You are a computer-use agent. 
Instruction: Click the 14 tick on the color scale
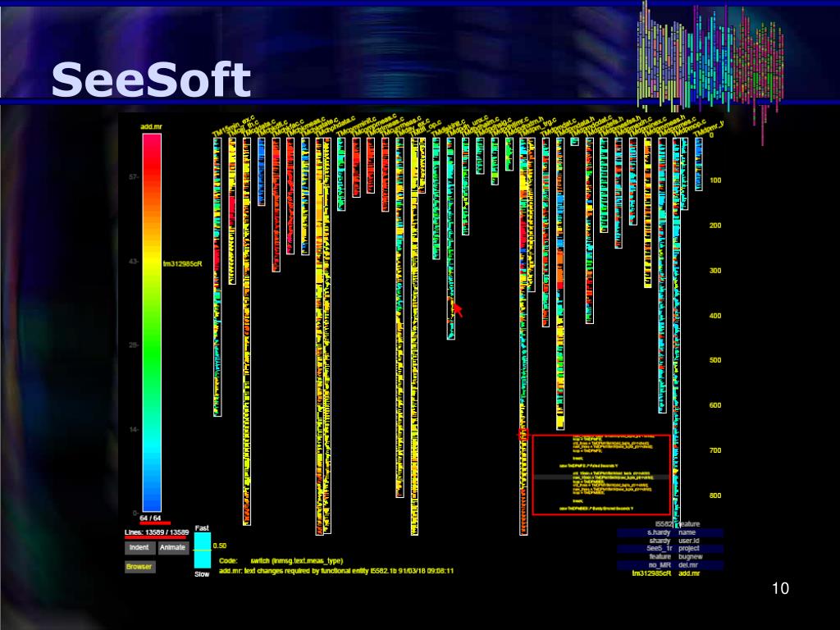(x=134, y=430)
